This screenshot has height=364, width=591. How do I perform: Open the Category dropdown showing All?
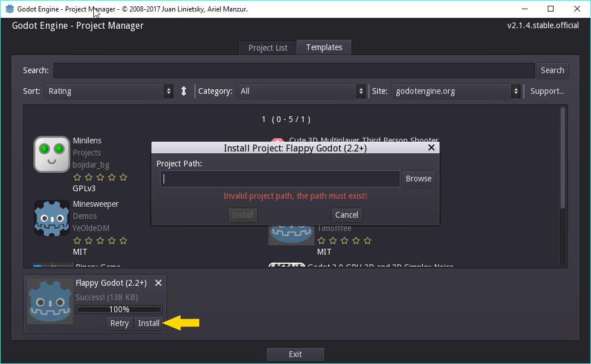pyautogui.click(x=301, y=91)
